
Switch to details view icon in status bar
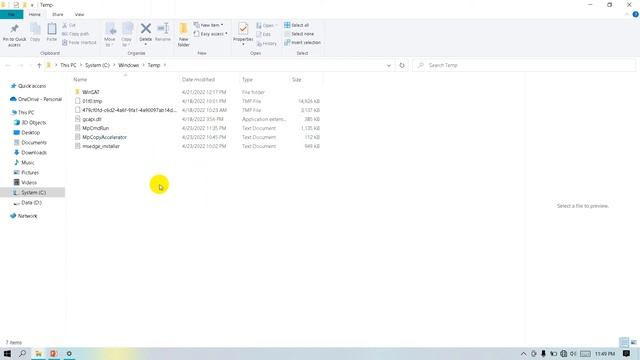(624, 342)
